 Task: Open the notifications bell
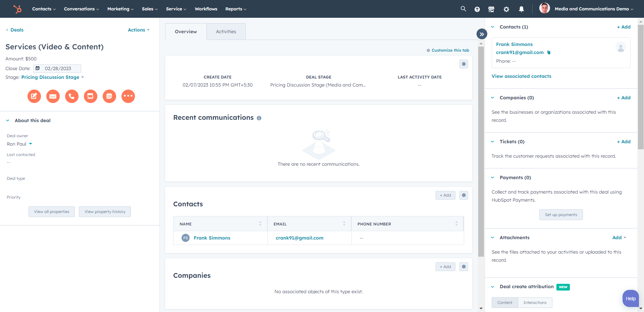522,9
